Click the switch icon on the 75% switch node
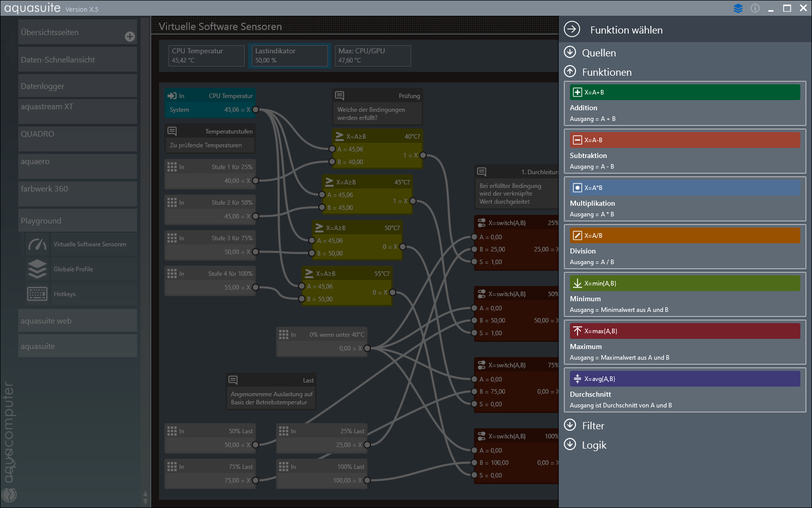 tap(482, 365)
